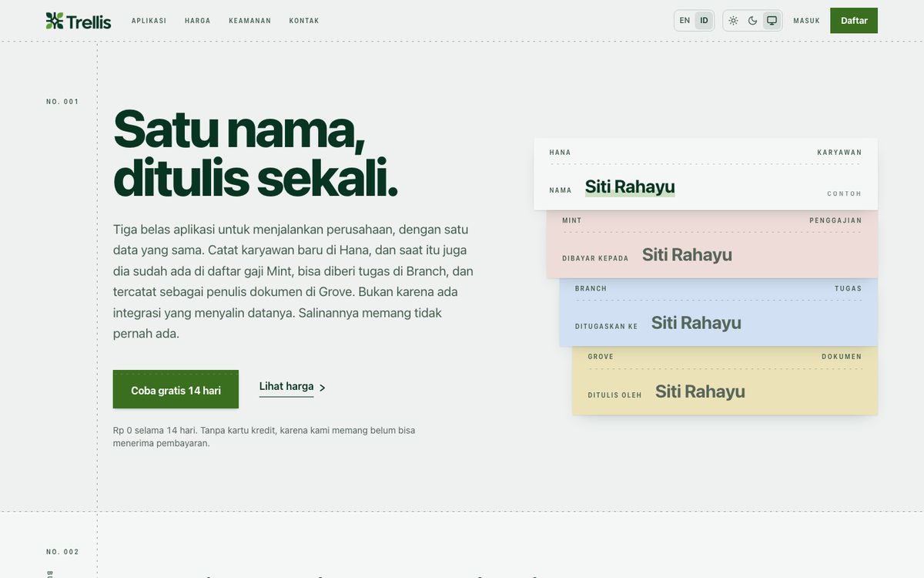Select ID language option
This screenshot has width=924, height=578.
[704, 21]
